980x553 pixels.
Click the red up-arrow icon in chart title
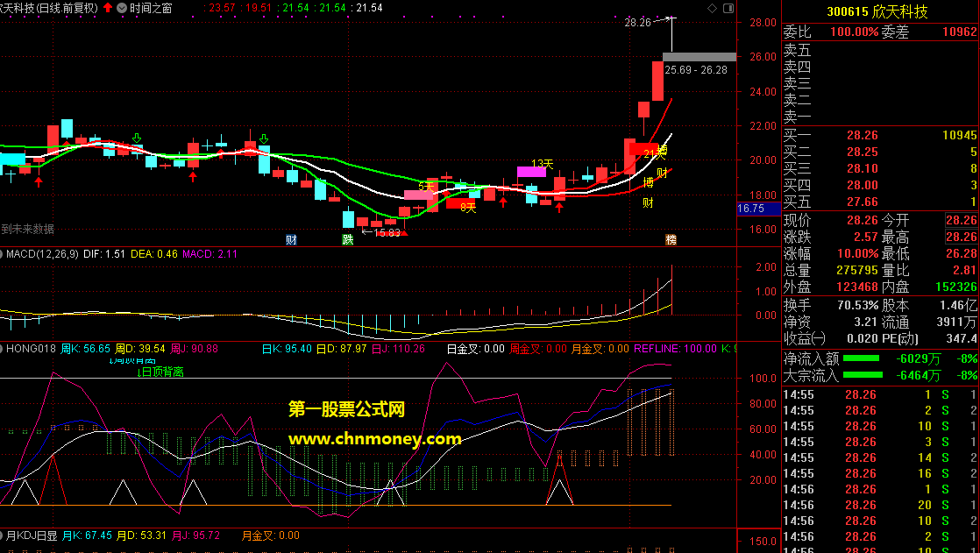point(108,8)
